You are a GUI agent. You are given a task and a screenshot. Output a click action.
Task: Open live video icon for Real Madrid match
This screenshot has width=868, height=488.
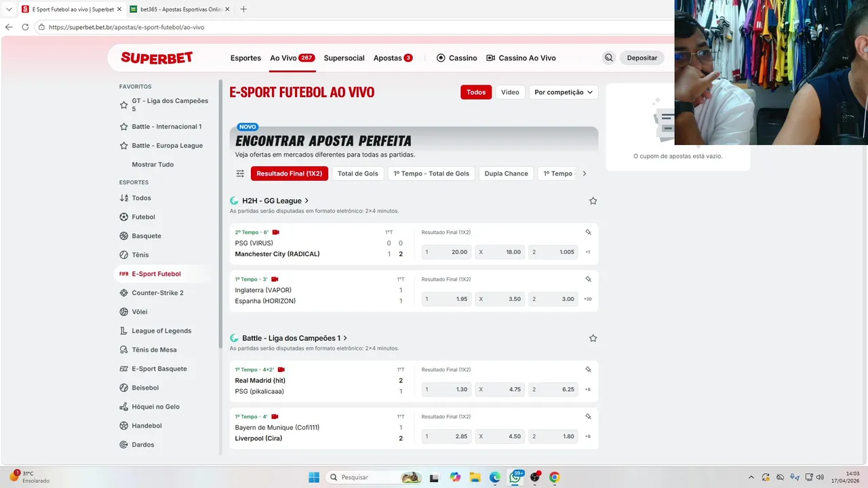pos(281,370)
